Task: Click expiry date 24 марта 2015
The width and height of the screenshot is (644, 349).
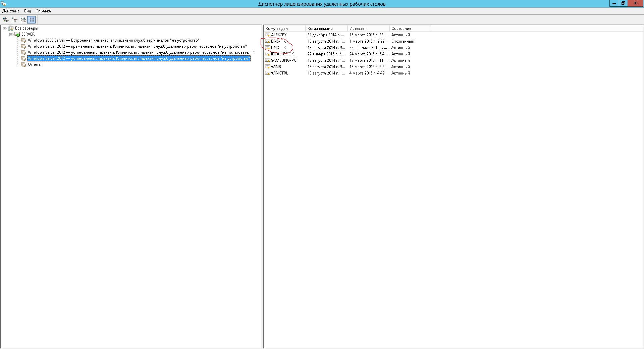Action: coord(368,54)
